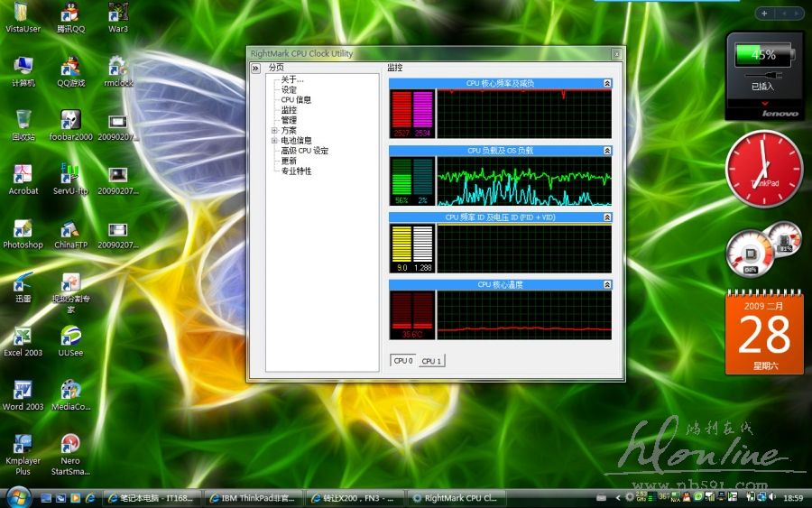Select the CPU 0 tab
The image size is (812, 508).
point(402,361)
